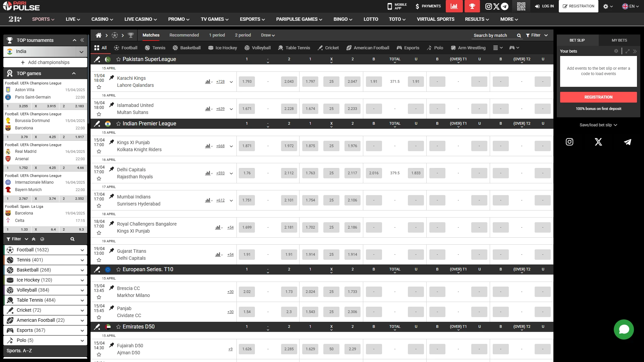Open the India dropdown under TOP tournaments

(81, 51)
